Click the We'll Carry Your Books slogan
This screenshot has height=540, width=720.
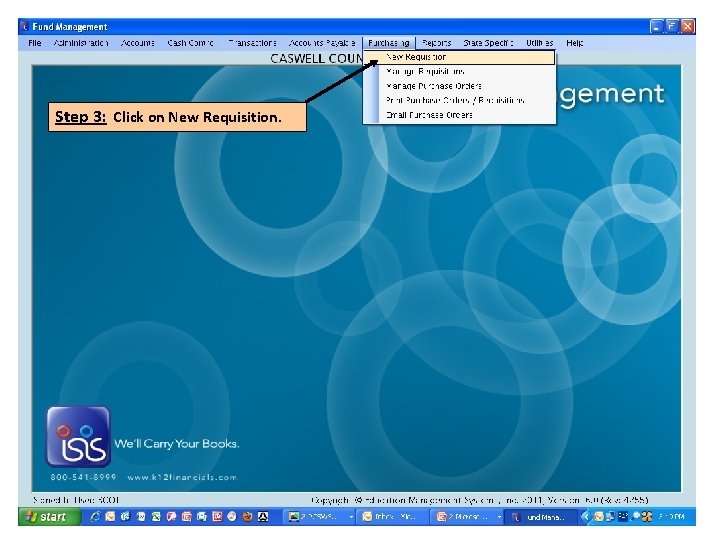(x=177, y=444)
